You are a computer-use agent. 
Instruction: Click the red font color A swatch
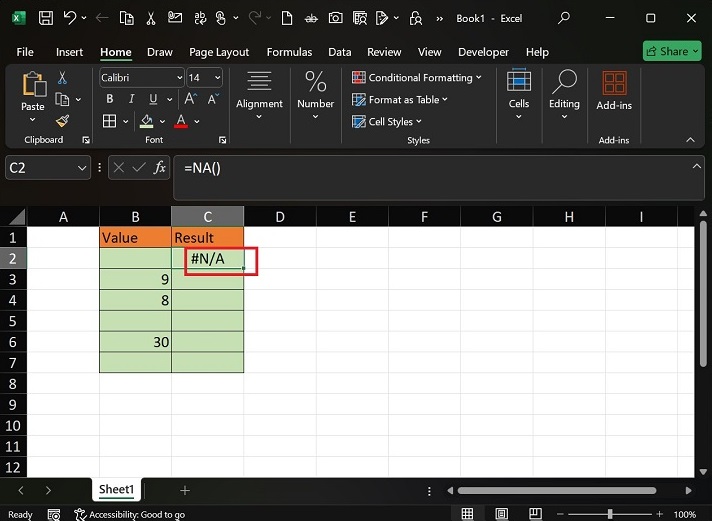click(x=181, y=121)
